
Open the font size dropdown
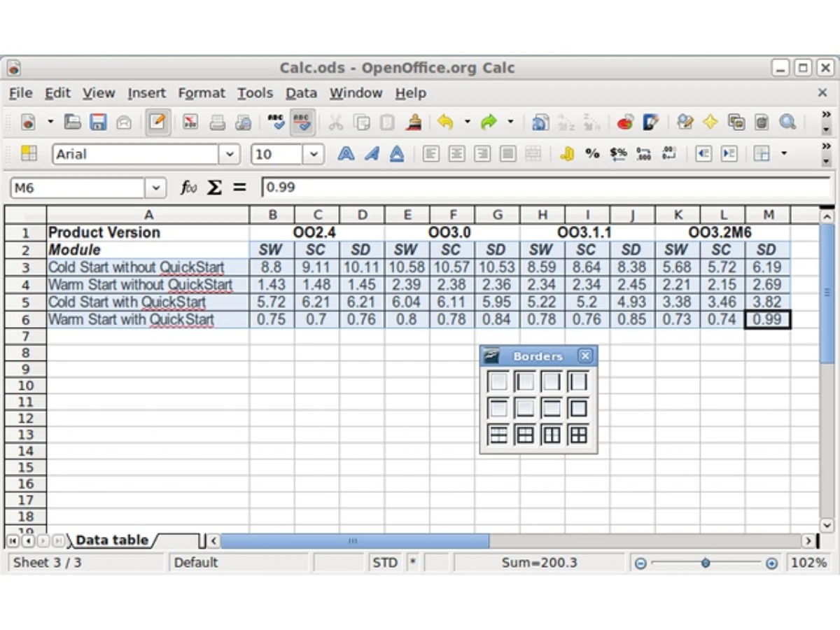(314, 154)
